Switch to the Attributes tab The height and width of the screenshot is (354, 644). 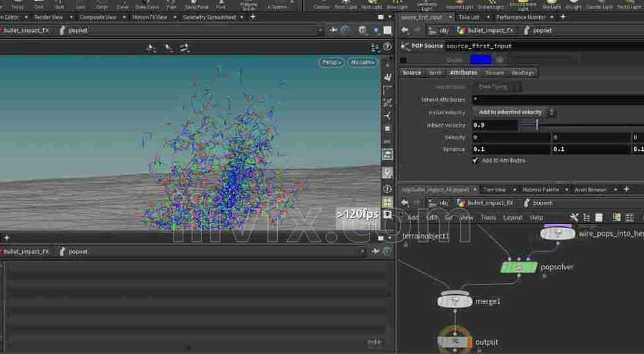463,73
